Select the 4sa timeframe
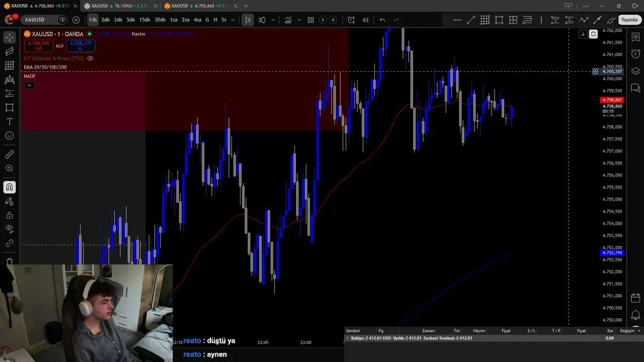The width and height of the screenshot is (644, 362). pyautogui.click(x=197, y=20)
